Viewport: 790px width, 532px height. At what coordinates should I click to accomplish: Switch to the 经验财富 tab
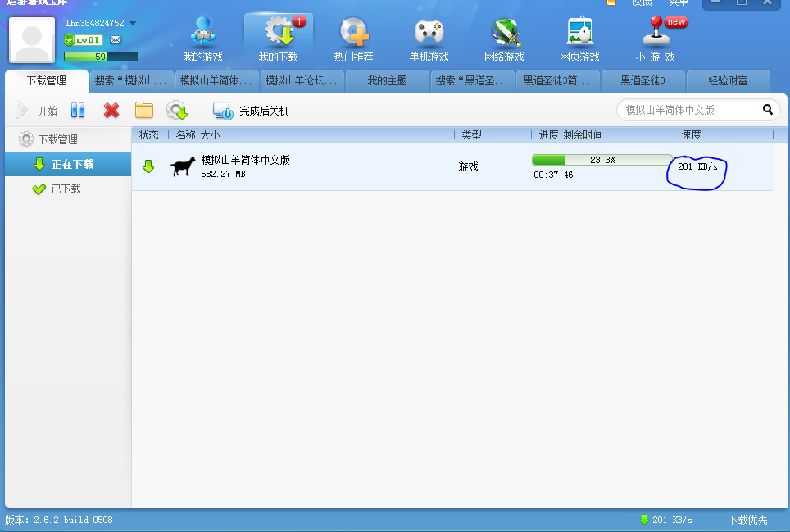[x=728, y=80]
